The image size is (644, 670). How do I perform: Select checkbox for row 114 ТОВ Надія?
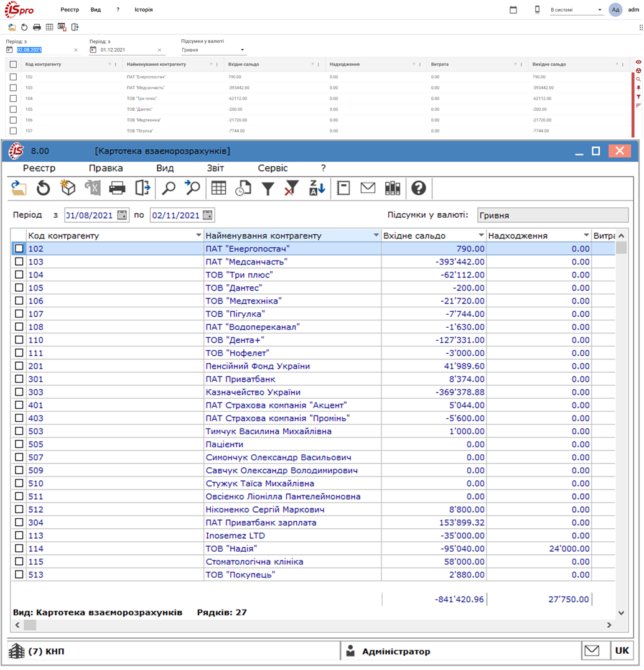[19, 548]
